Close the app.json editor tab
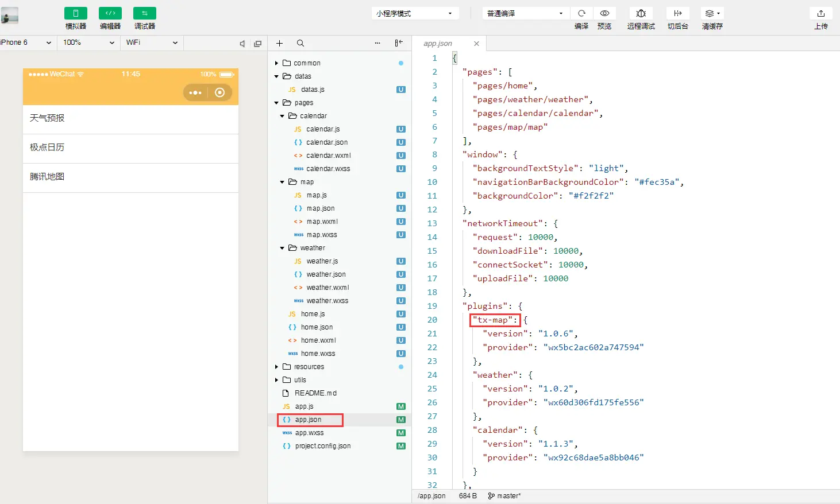Image resolution: width=840 pixels, height=504 pixels. click(476, 44)
